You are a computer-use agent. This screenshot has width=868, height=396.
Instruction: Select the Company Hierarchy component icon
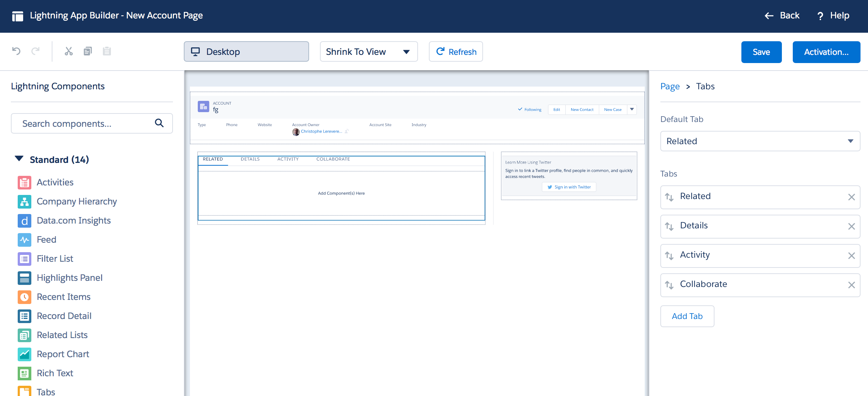click(x=25, y=201)
